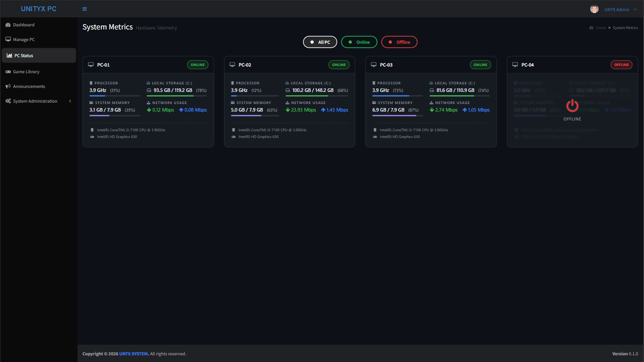Click the 6.9 GB / 7.9 GB memory value
The image size is (644, 362).
[x=388, y=110]
